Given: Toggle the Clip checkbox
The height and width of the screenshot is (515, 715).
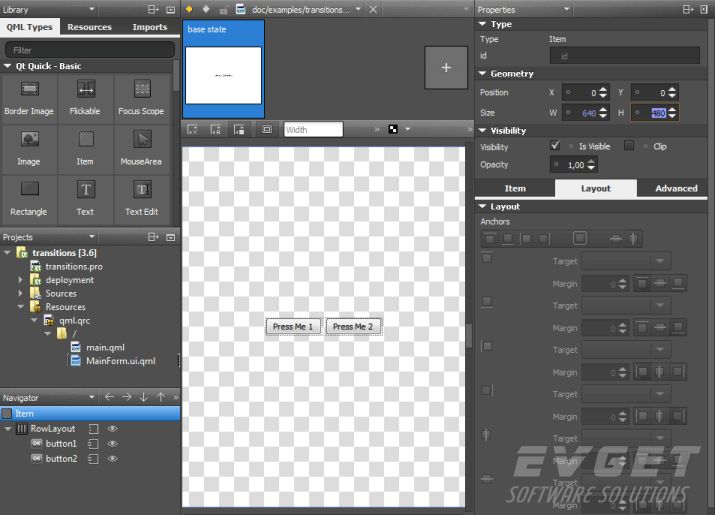Looking at the screenshot, I should (x=629, y=146).
